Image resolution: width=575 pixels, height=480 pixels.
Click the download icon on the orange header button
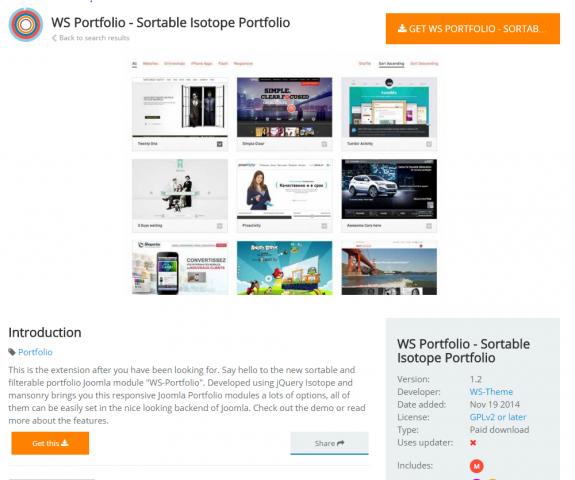coord(402,29)
